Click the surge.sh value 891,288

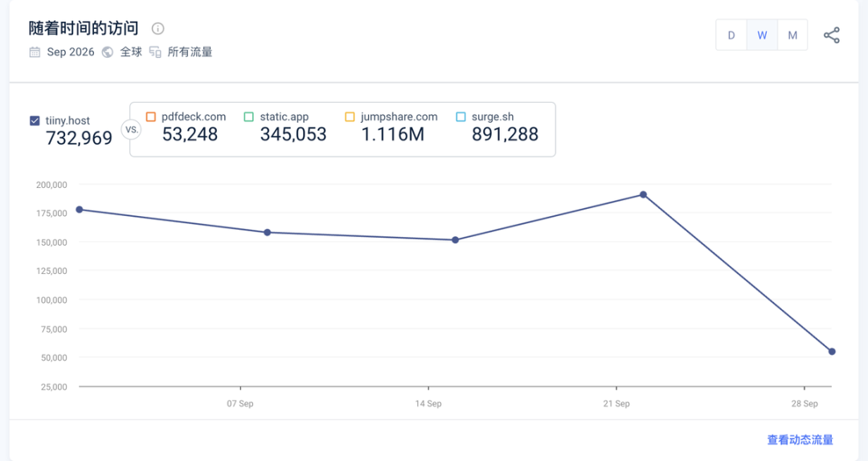(x=505, y=134)
